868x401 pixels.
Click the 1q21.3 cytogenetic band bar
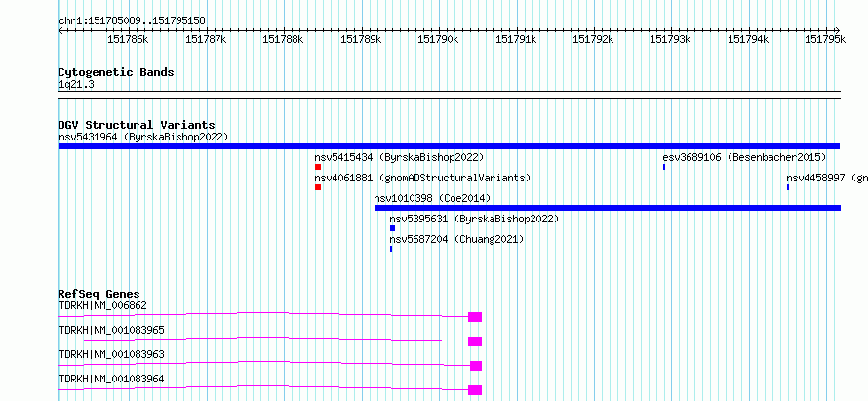tap(449, 95)
